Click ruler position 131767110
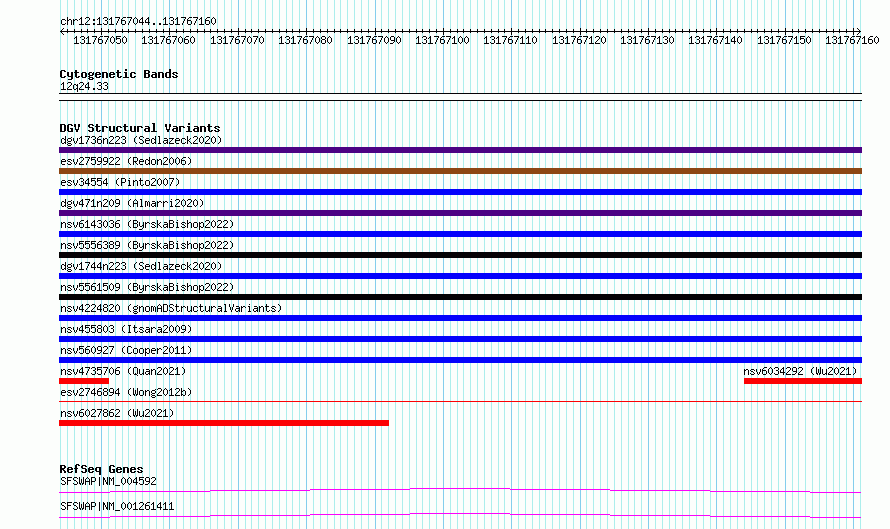This screenshot has width=890, height=529. coord(510,40)
